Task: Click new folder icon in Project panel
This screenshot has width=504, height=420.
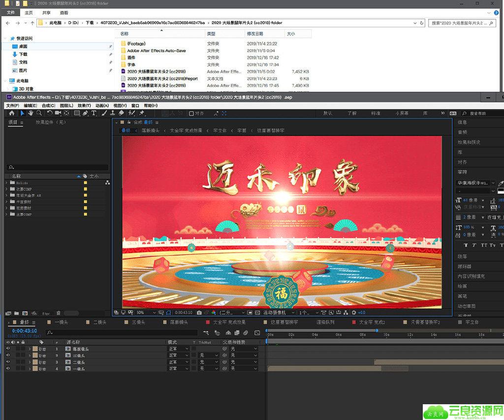Action: (x=16, y=313)
